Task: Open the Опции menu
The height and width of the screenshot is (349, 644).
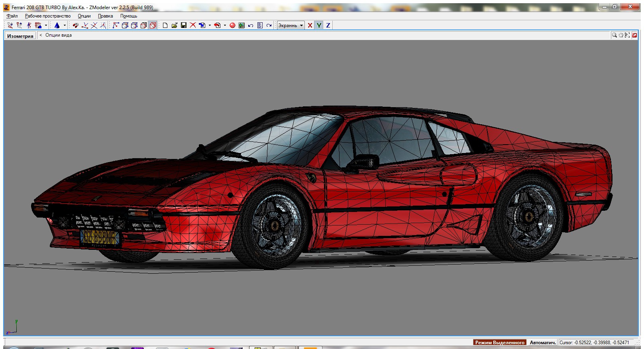Action: [x=84, y=16]
